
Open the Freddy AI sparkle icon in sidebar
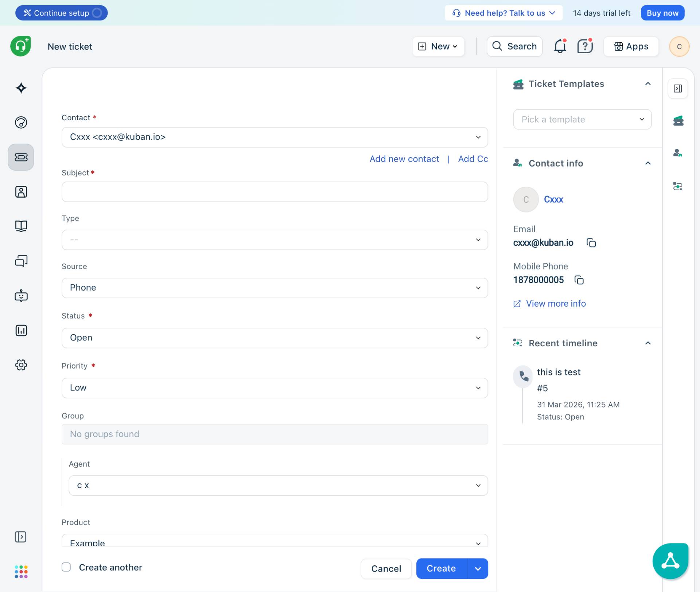click(x=21, y=88)
